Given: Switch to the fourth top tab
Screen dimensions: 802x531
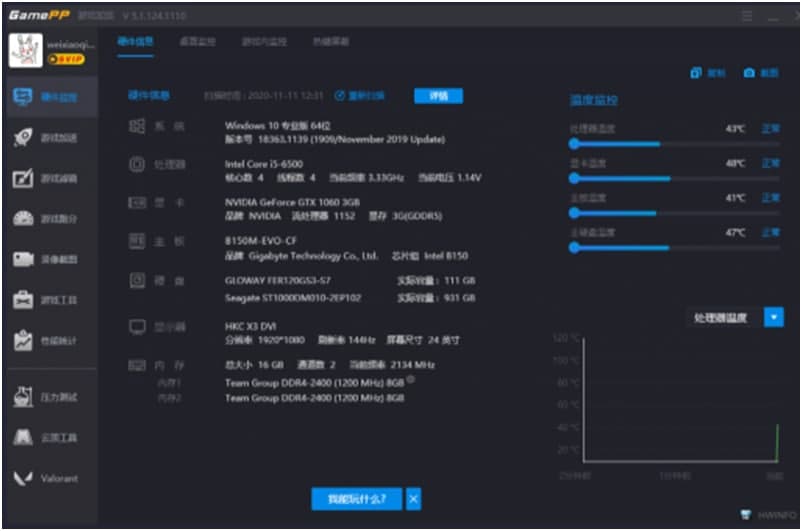Looking at the screenshot, I should (x=330, y=41).
